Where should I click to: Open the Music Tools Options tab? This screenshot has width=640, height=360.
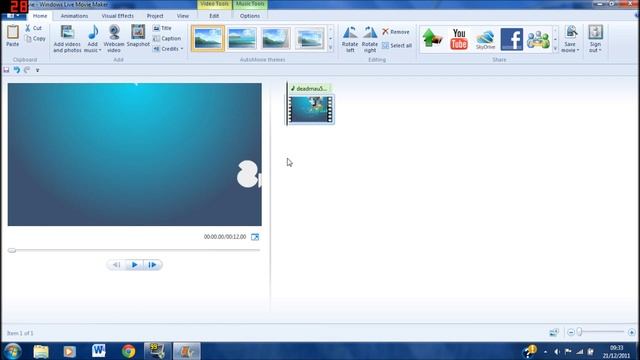pos(250,16)
